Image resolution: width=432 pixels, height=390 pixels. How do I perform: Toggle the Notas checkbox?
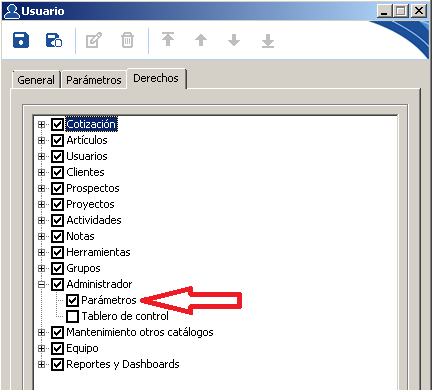[57, 236]
